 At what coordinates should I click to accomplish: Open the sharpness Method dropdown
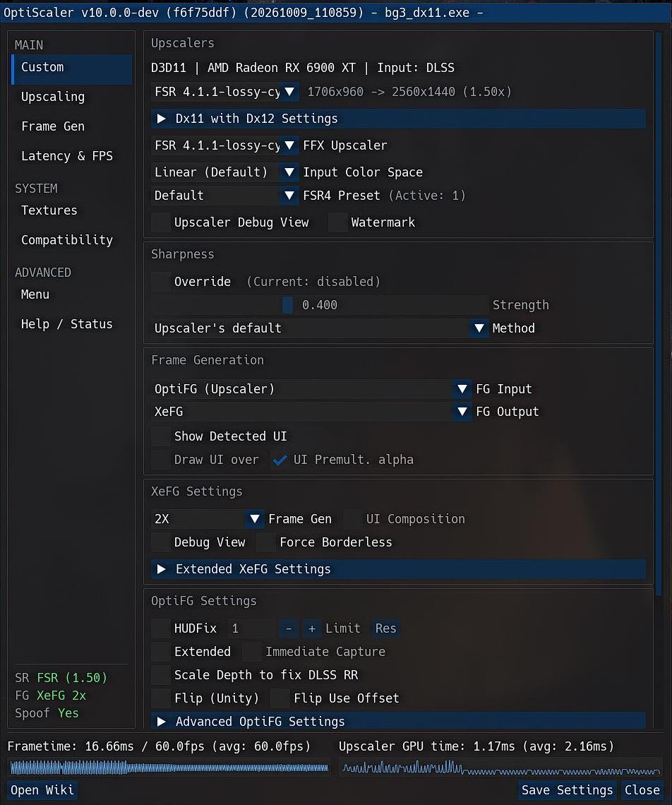319,328
